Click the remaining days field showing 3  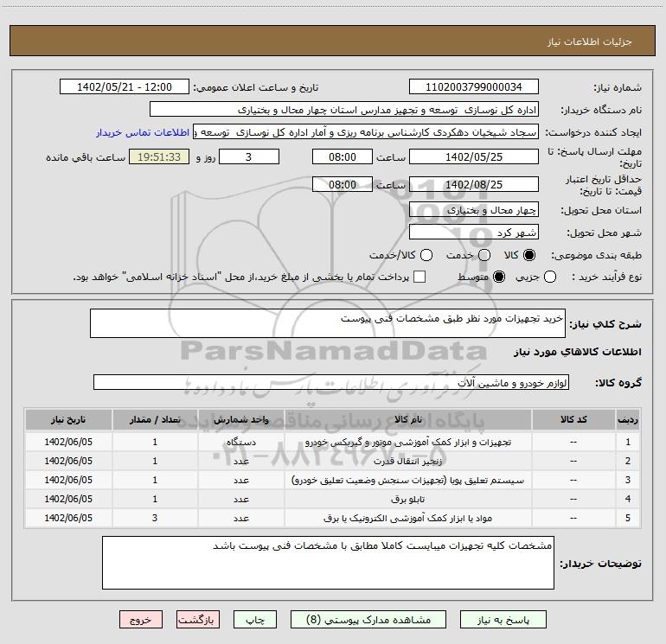(x=249, y=156)
